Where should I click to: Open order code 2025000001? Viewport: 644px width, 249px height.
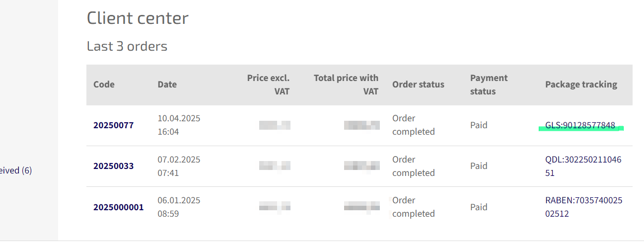pyautogui.click(x=118, y=207)
